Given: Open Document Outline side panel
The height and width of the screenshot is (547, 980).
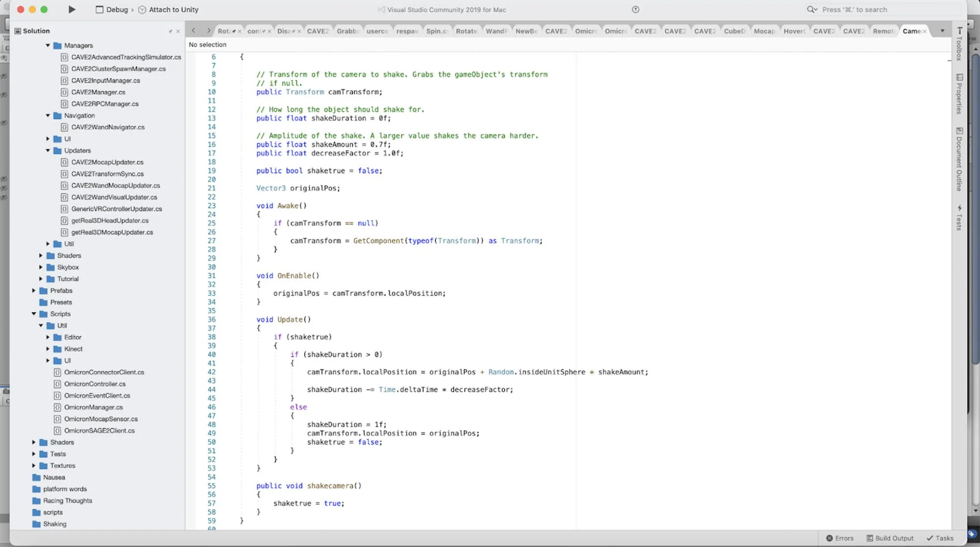Looking at the screenshot, I should click(x=959, y=159).
